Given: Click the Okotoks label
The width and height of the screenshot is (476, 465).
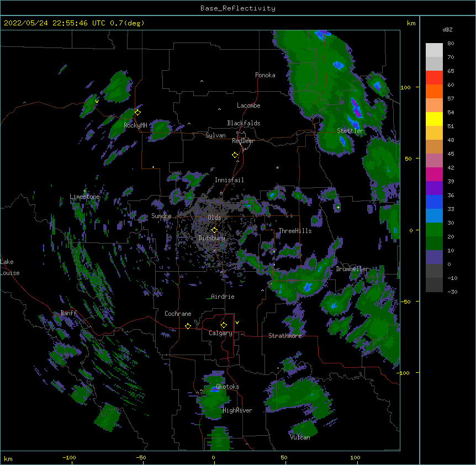Looking at the screenshot, I should (x=228, y=387).
